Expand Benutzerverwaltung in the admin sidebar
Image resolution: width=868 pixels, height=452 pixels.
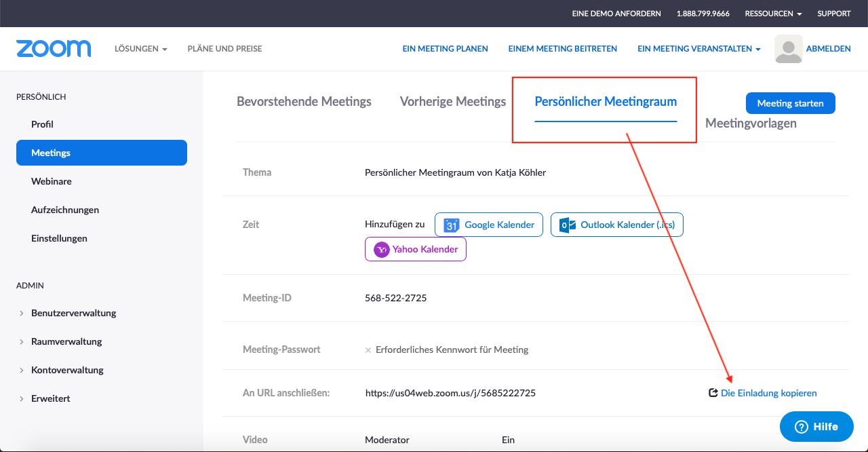(73, 313)
